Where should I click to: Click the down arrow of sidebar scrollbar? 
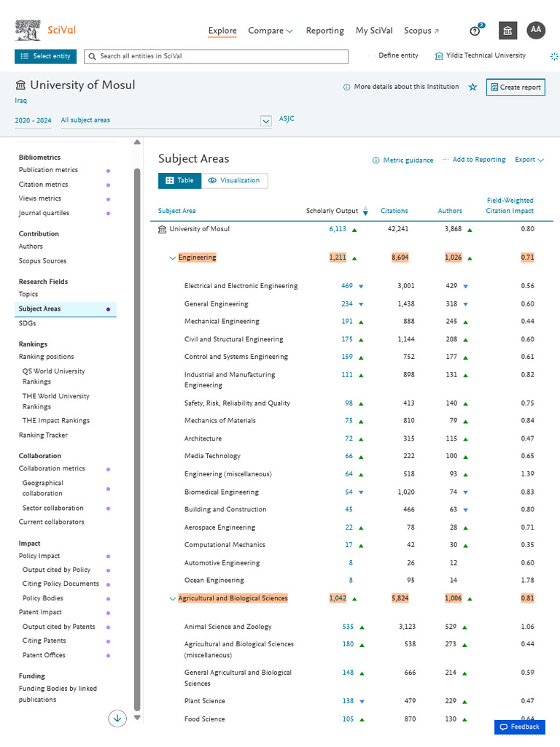coord(137,718)
